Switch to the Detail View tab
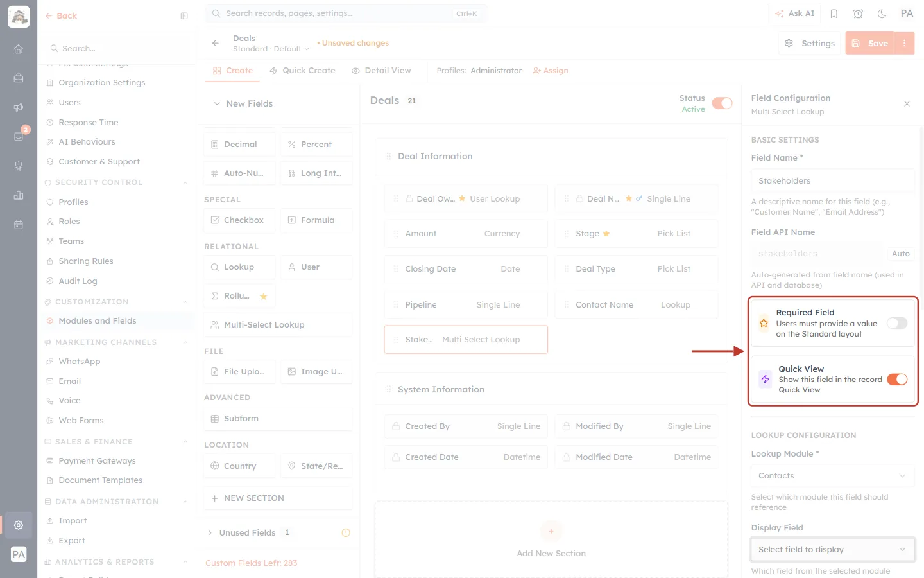924x578 pixels. 381,71
